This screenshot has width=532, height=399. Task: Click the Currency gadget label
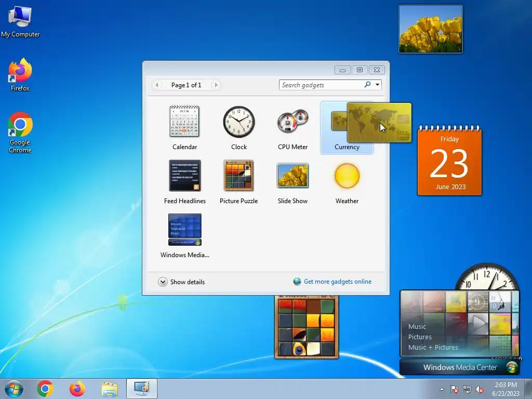click(x=347, y=147)
